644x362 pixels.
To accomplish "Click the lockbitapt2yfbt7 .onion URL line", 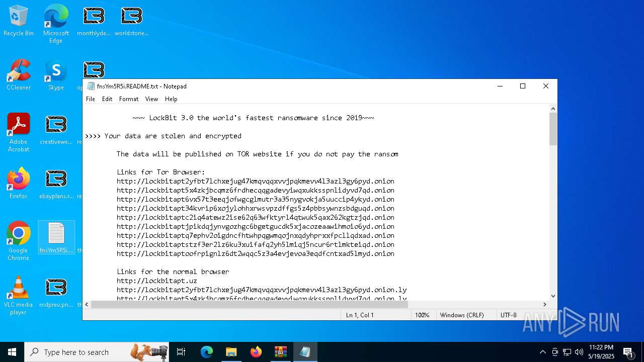I will pos(256,181).
